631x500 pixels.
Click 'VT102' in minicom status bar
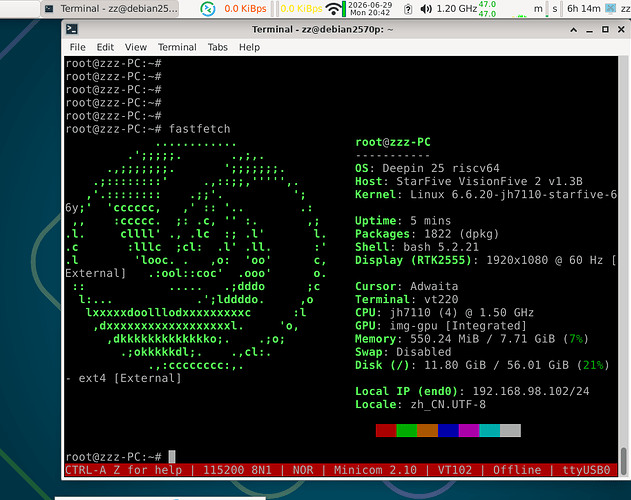tap(455, 470)
